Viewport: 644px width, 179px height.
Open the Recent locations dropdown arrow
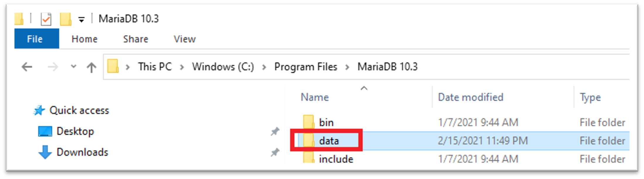coord(73,67)
